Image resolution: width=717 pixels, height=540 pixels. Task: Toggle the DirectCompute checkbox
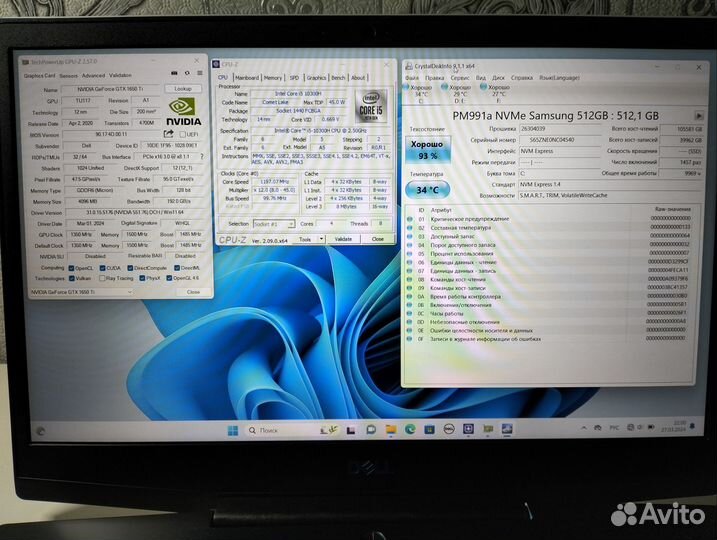(130, 268)
